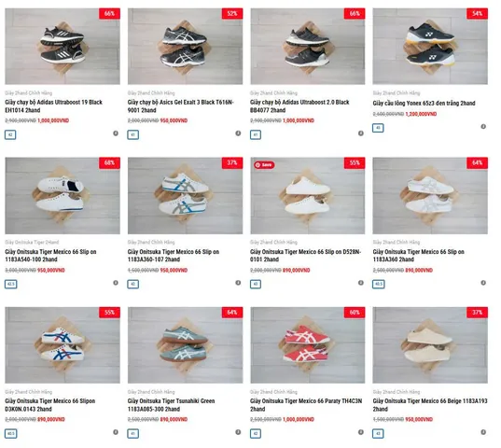Click category link above Onitsuka 1183A360-107 title
Image resolution: width=501 pixels, height=448 pixels.
(151, 243)
